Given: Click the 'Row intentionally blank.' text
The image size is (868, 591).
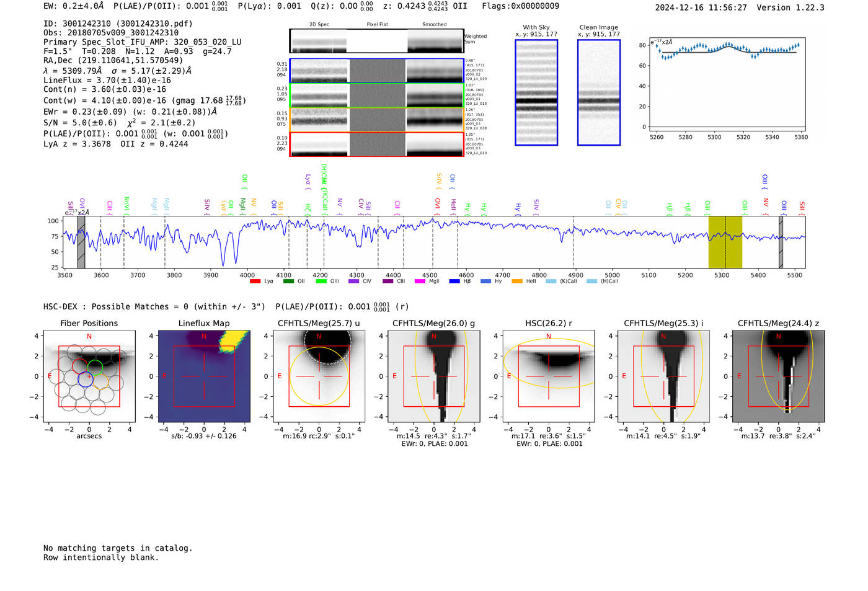Looking at the screenshot, I should coord(101,558).
